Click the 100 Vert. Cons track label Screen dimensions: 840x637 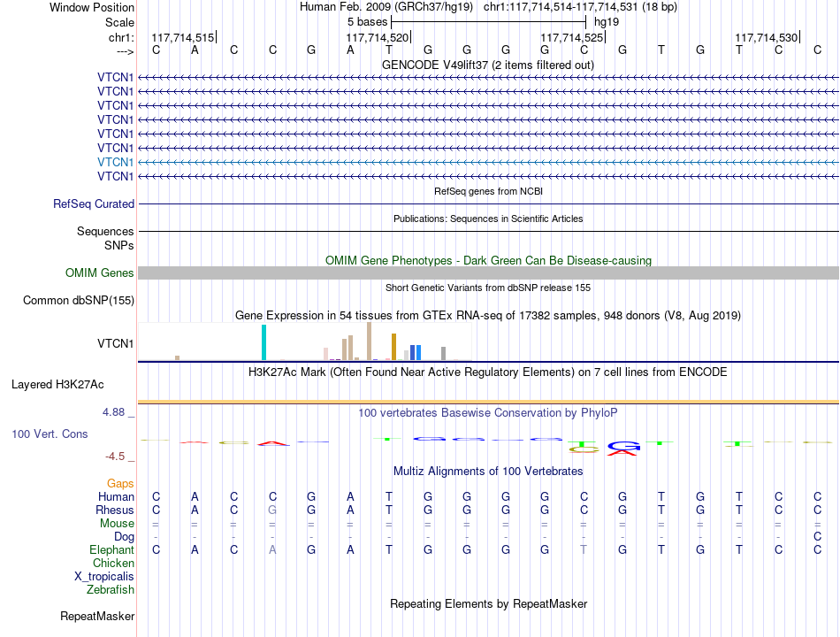pyautogui.click(x=50, y=434)
